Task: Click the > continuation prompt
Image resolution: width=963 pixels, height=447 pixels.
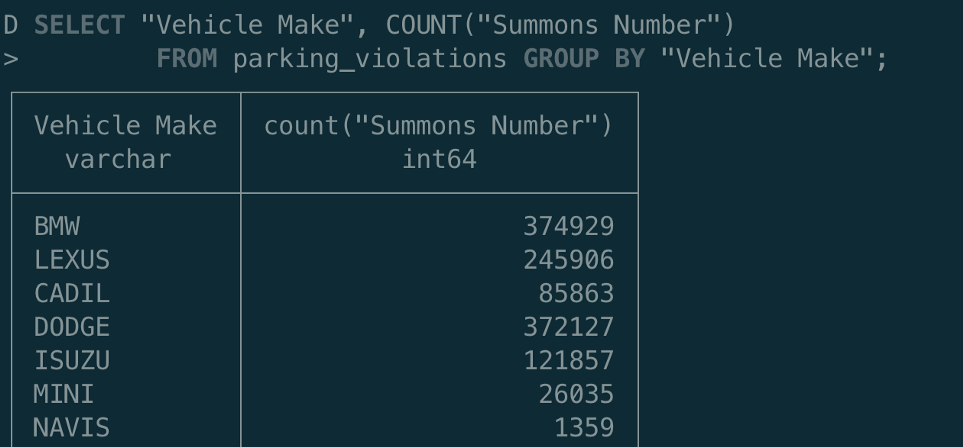Action: [x=10, y=60]
